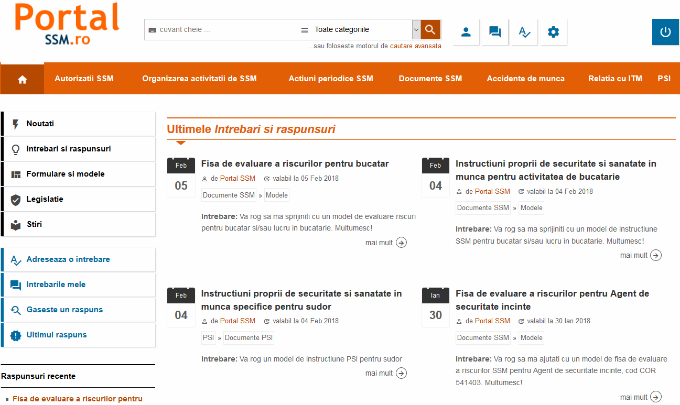Expand the 'Toate categoriile' dropdown

[x=415, y=31]
